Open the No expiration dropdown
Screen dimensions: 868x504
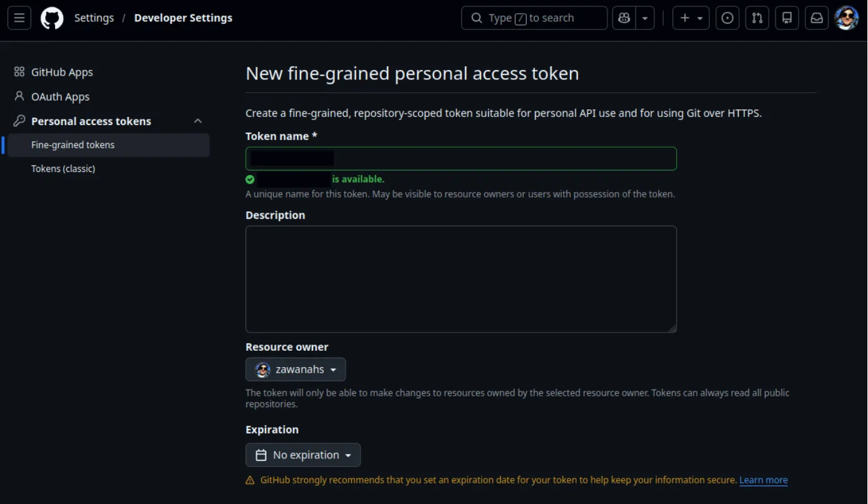pyautogui.click(x=303, y=455)
